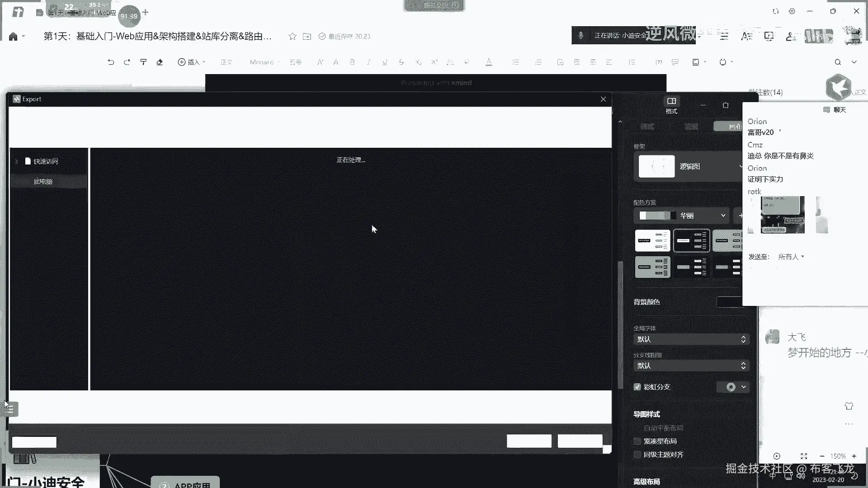Expand 快速访问 in the Export sidebar
868x488 pixels.
click(x=17, y=161)
